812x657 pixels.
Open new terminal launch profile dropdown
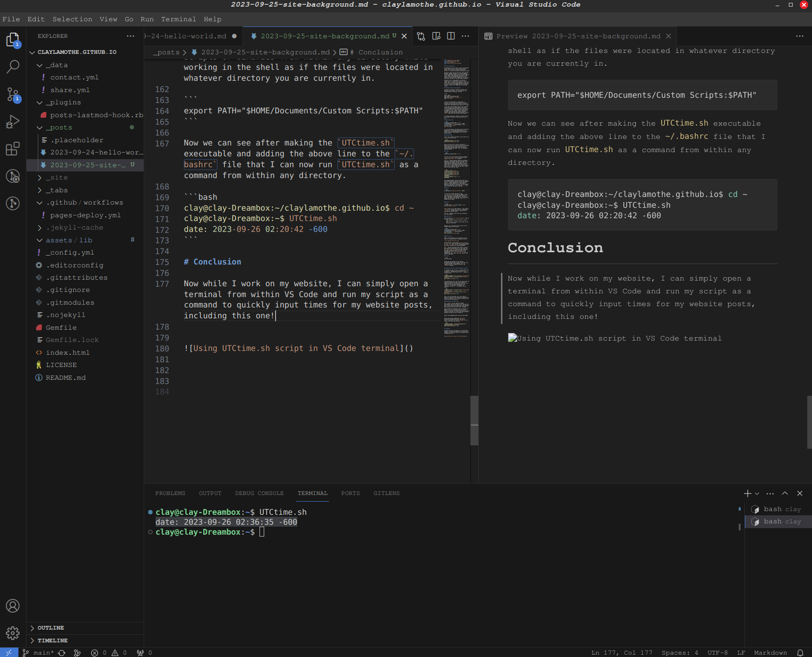click(x=757, y=494)
